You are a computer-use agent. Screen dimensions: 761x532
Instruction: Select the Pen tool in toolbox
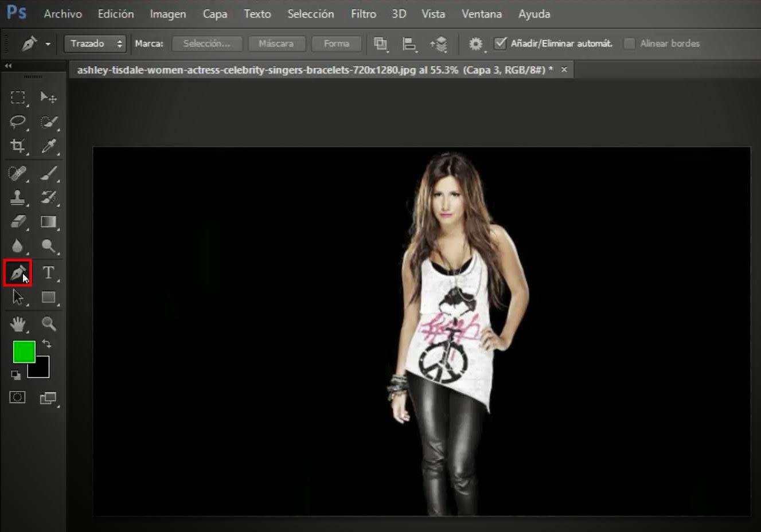click(18, 272)
